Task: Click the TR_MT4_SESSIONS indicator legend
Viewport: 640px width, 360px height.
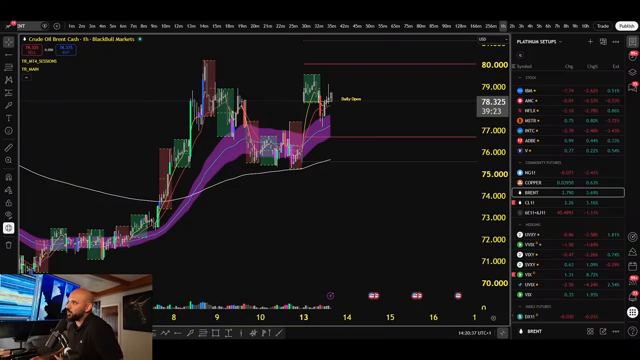Action: (39, 61)
